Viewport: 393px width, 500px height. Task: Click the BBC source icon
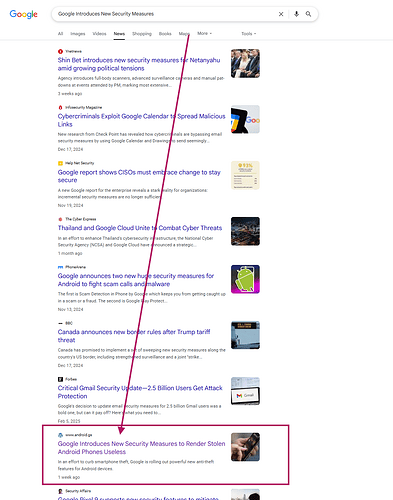point(60,323)
